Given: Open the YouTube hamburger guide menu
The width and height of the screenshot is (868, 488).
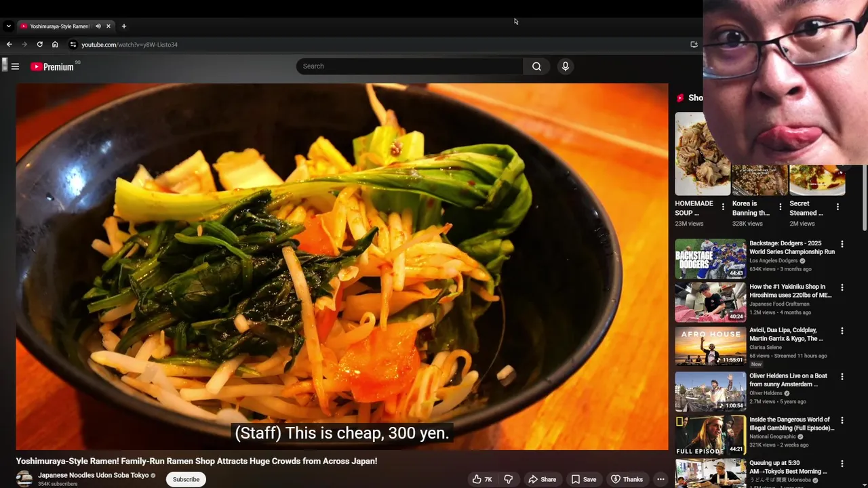Looking at the screenshot, I should [15, 66].
